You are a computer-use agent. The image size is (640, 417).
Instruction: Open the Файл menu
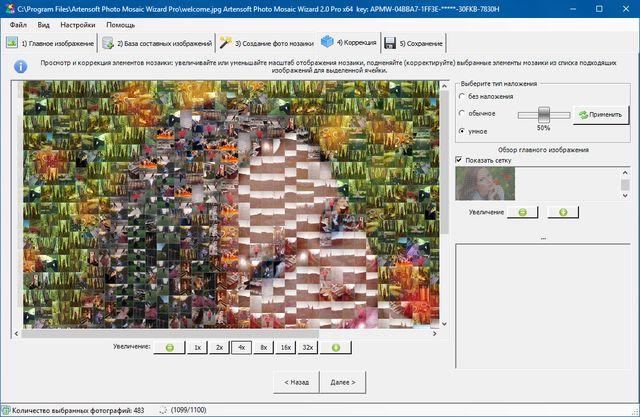(18, 23)
